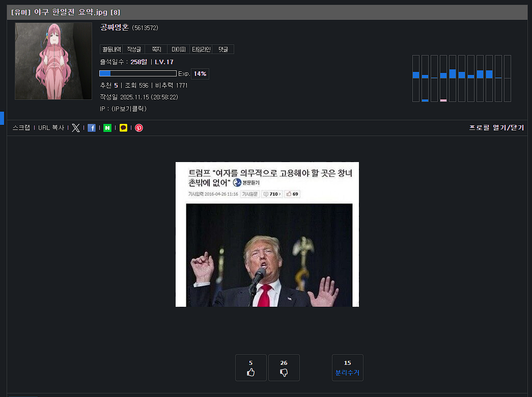The image size is (532, 397).
Task: Share the post on X (Twitter)
Action: (76, 128)
